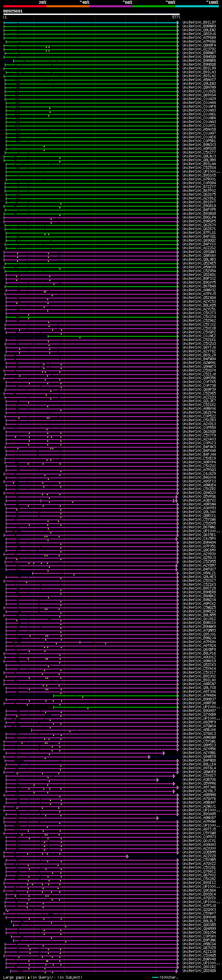Viewport: 222px width, 980px height.
Task: Select label UniRef100_A5ALZ1
Action: pyautogui.click(x=199, y=573)
